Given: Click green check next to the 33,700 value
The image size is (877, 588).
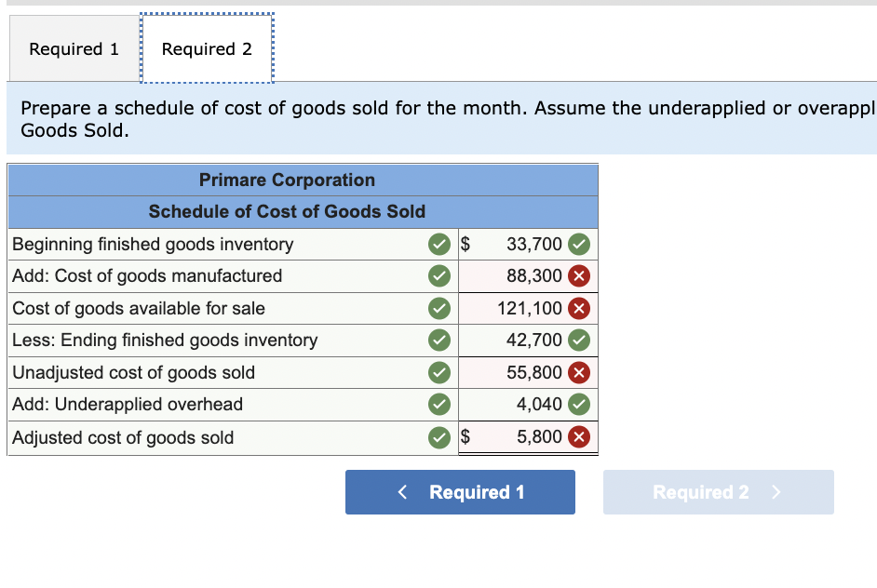Looking at the screenshot, I should [579, 245].
